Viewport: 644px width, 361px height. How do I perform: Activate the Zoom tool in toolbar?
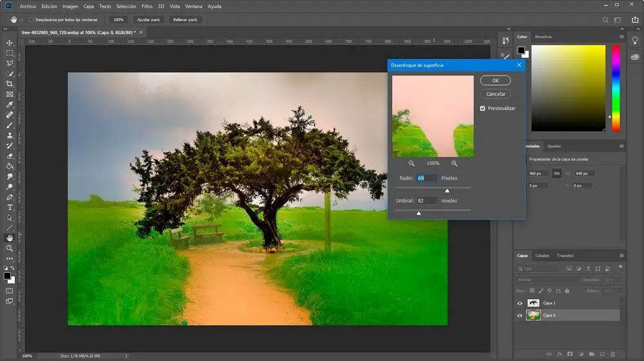point(10,248)
